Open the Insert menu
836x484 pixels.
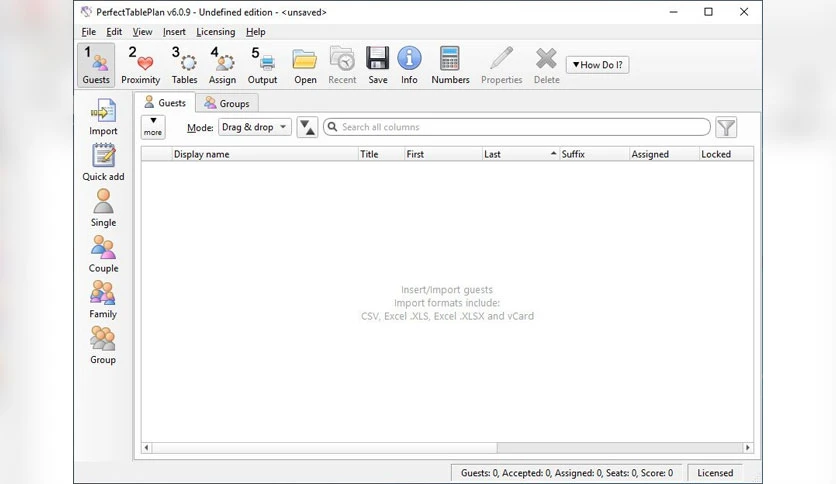tap(174, 32)
